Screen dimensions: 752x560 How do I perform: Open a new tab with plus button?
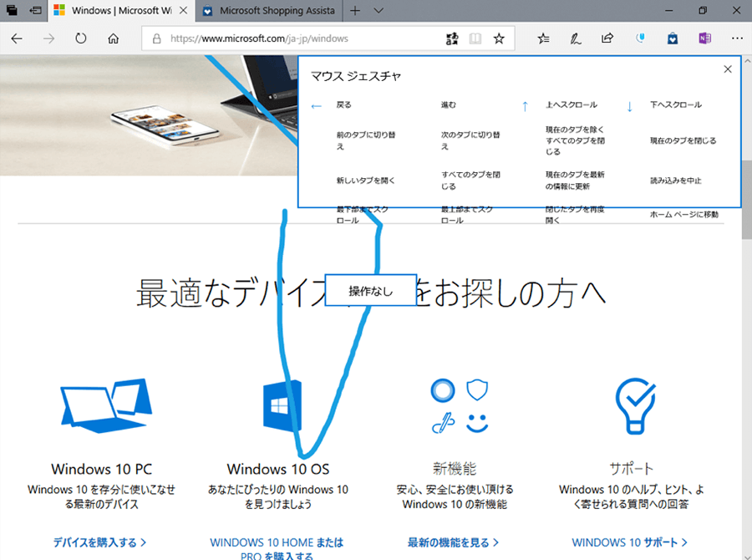pyautogui.click(x=355, y=11)
